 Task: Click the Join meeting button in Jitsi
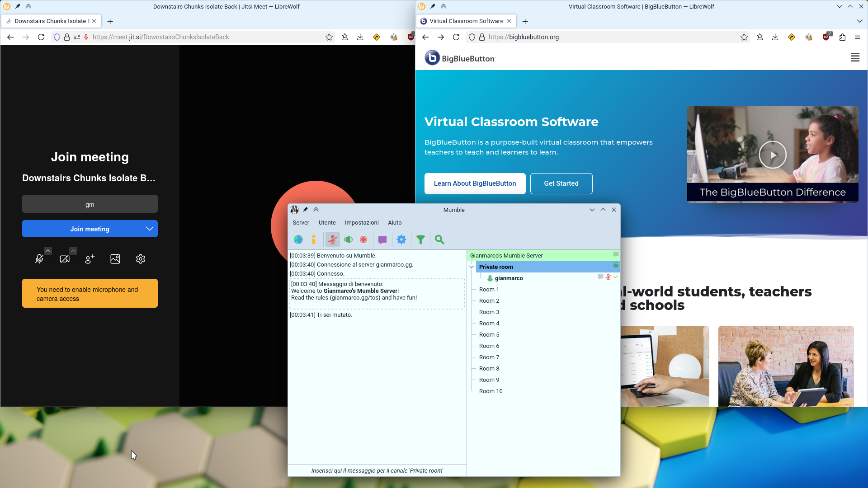90,229
